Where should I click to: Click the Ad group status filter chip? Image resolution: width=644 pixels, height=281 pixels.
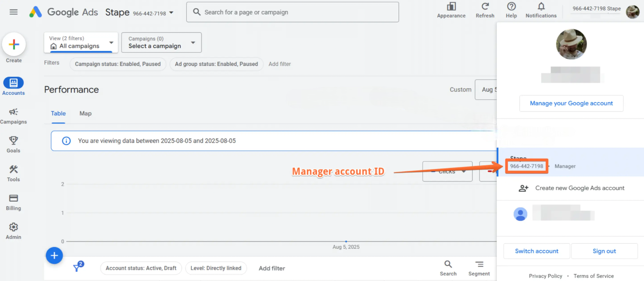[216, 64]
